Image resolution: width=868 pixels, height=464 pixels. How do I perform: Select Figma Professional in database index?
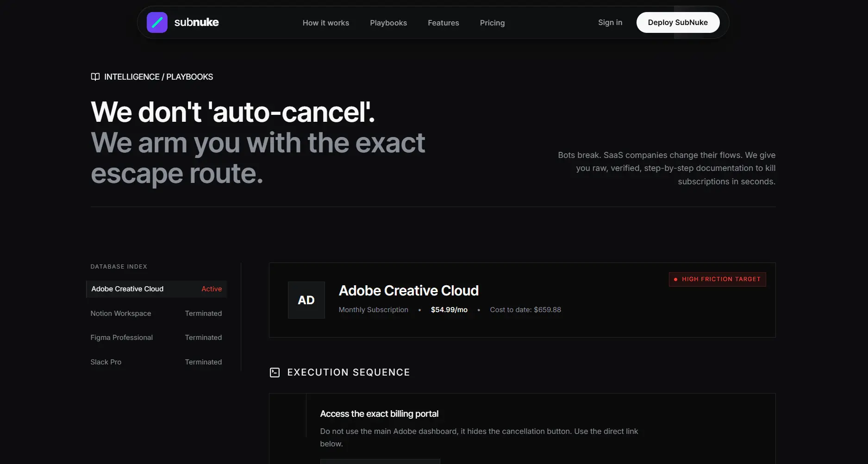tap(156, 338)
